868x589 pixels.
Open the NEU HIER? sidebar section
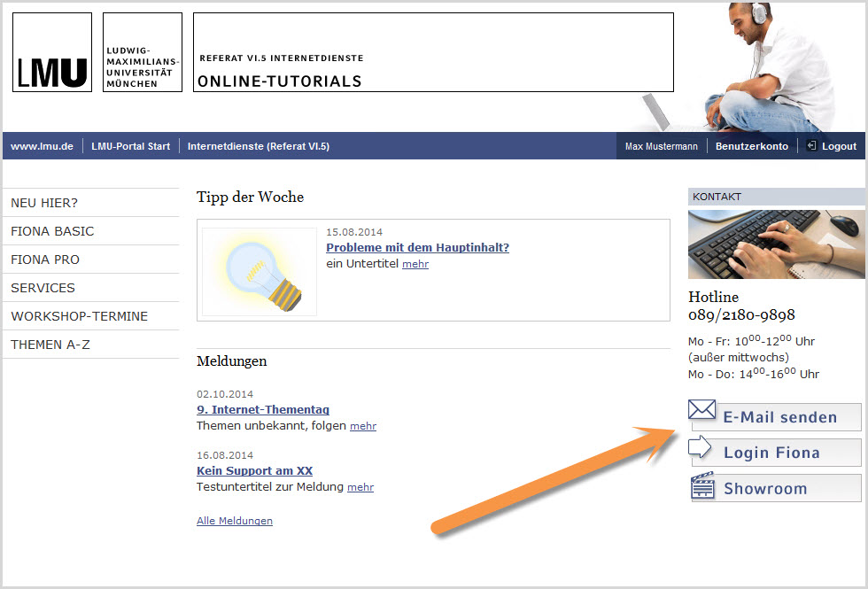pos(90,203)
